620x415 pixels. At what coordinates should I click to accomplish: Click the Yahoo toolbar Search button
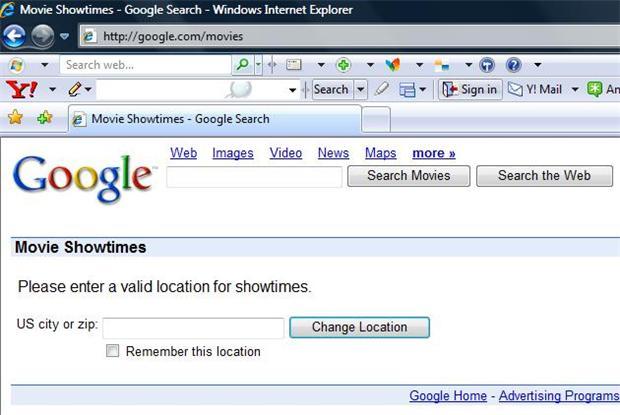pyautogui.click(x=331, y=89)
